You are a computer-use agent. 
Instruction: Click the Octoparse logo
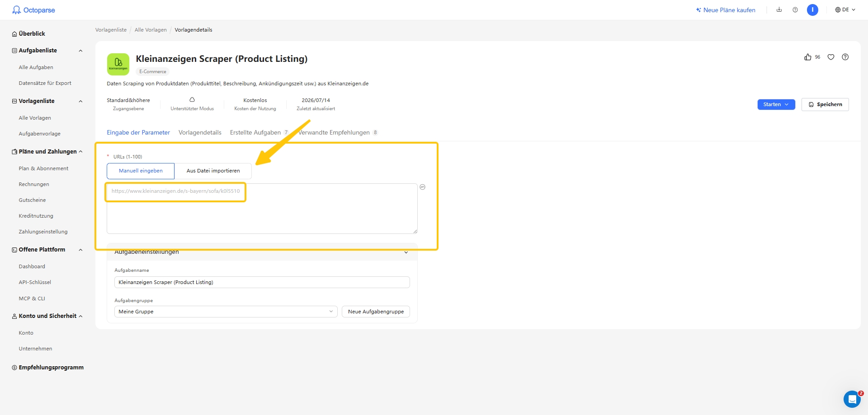(33, 10)
